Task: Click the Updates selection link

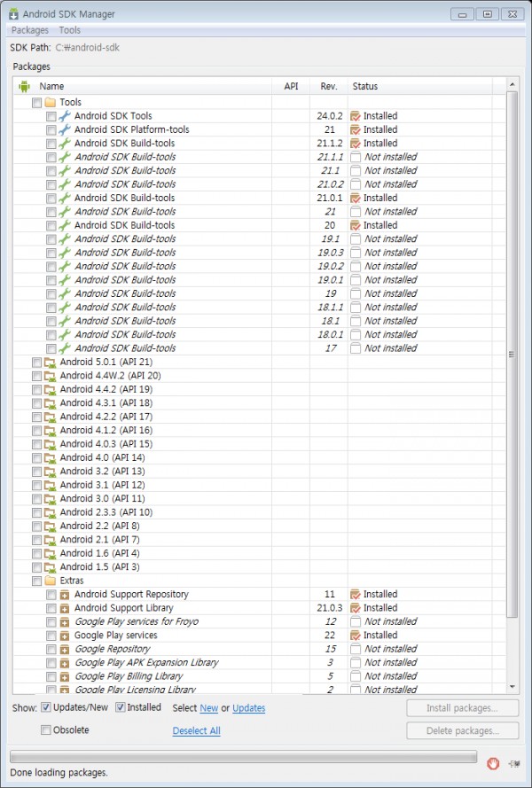Action: point(249,708)
